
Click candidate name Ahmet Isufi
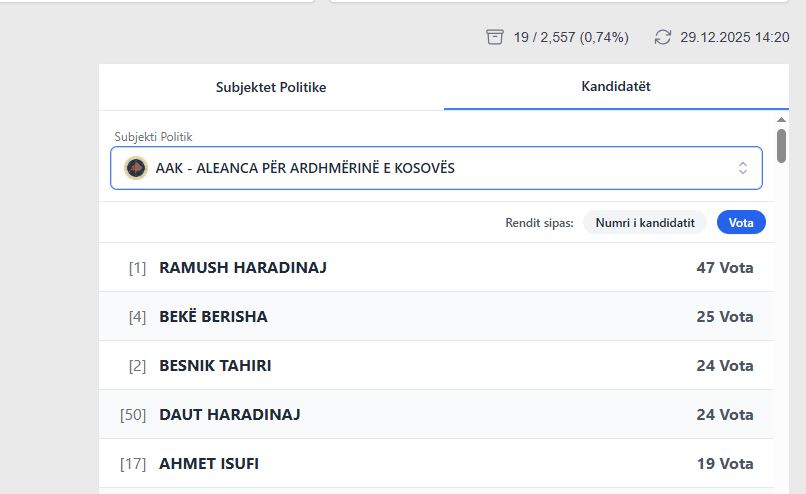pos(209,464)
